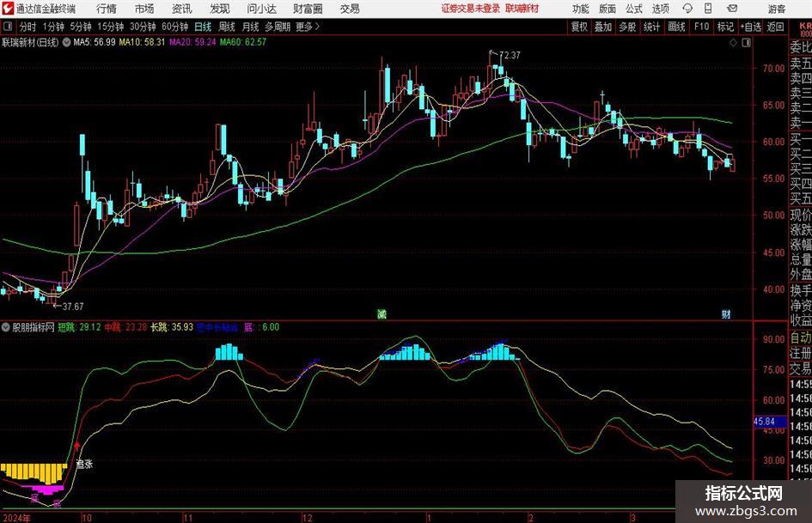Open the 版面 menu

click(x=607, y=9)
